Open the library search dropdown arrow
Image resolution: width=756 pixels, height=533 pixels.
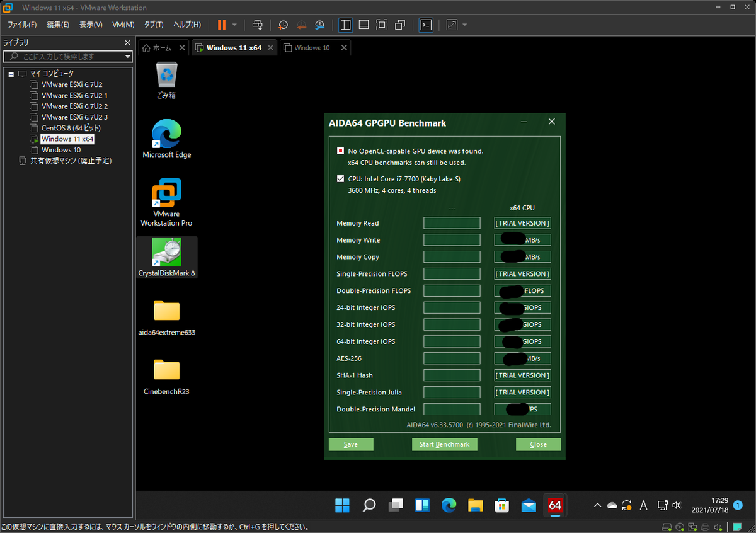[128, 56]
